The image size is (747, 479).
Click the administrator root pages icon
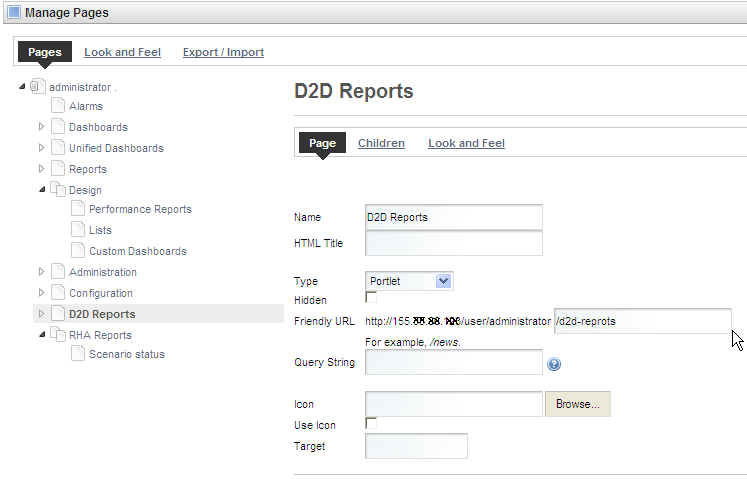(38, 87)
